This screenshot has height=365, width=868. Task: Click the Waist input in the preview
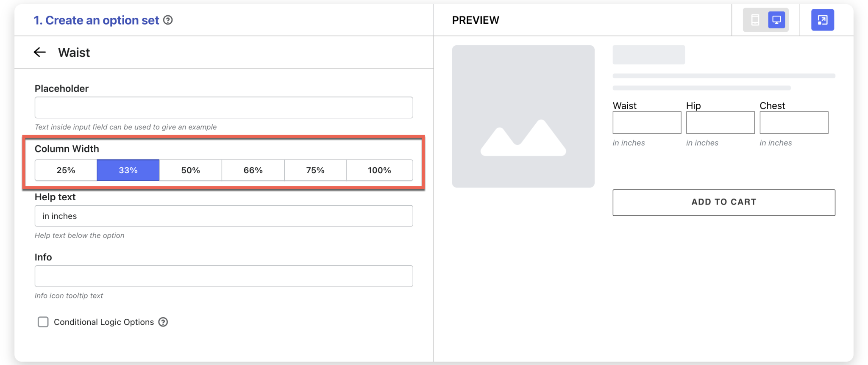point(647,123)
